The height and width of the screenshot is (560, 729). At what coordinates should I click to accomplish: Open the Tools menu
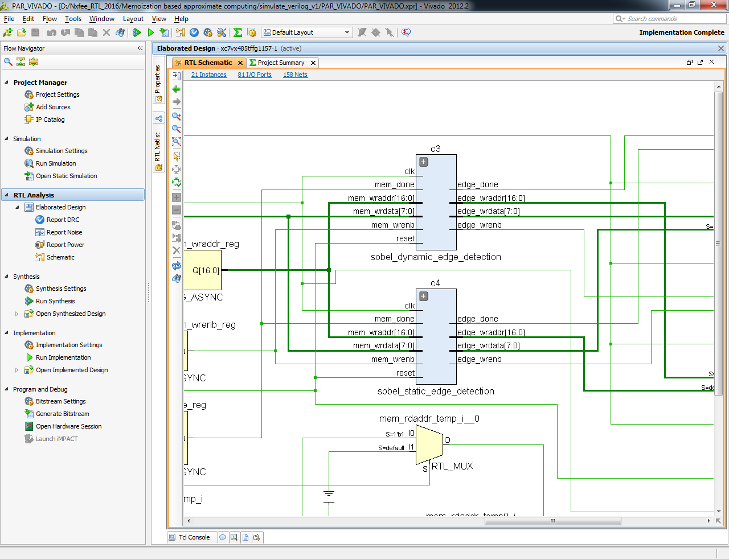73,19
